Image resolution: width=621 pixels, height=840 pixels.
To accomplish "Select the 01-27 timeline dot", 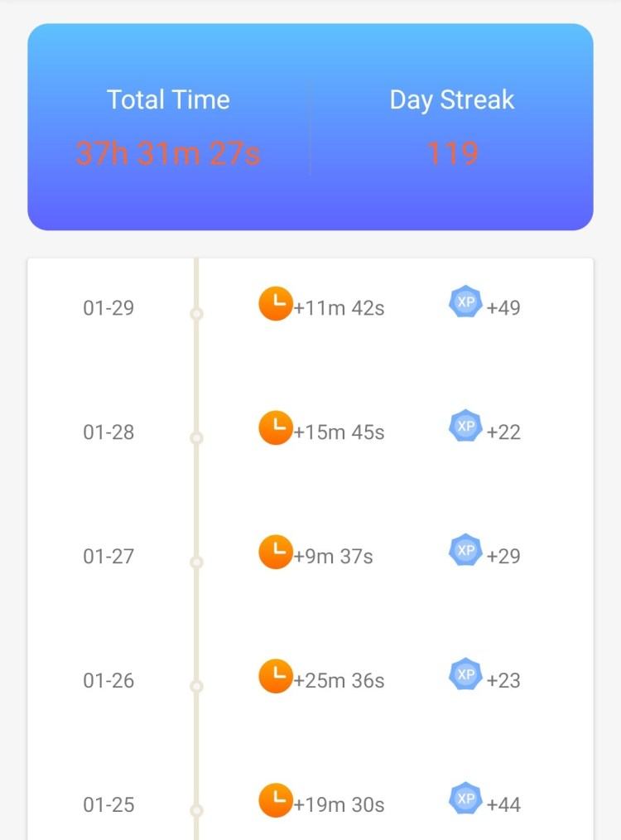I will point(196,562).
